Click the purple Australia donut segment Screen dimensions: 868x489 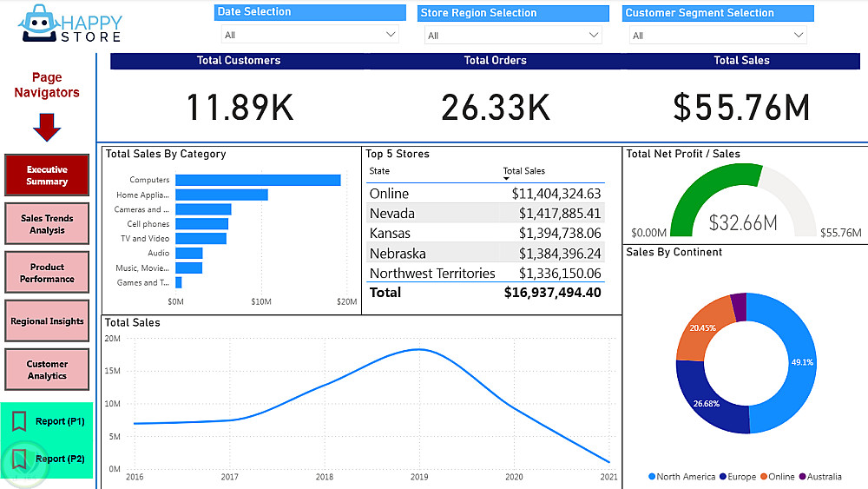click(x=739, y=307)
